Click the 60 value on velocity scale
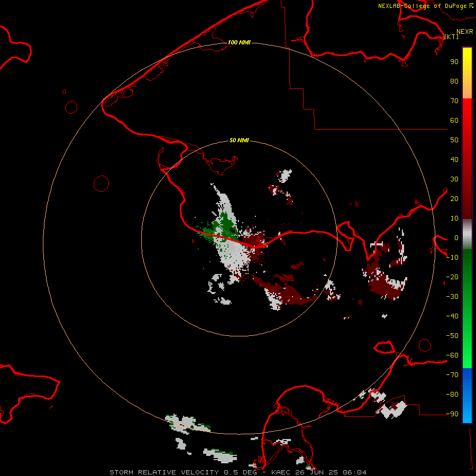The width and height of the screenshot is (476, 476). pos(454,121)
